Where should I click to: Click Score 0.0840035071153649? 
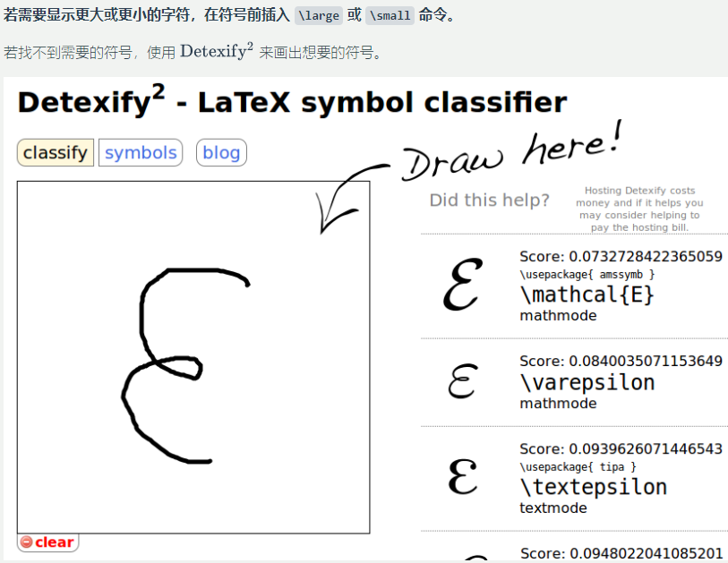point(621,361)
